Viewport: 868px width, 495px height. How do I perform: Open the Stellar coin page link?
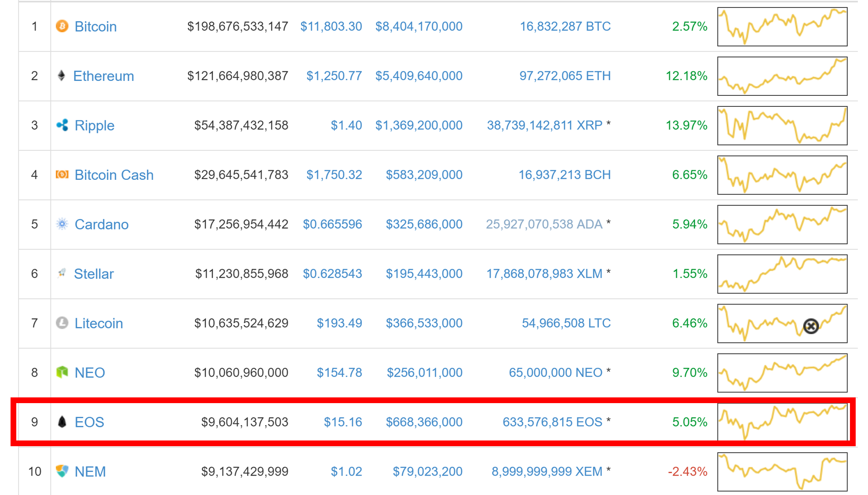click(94, 274)
